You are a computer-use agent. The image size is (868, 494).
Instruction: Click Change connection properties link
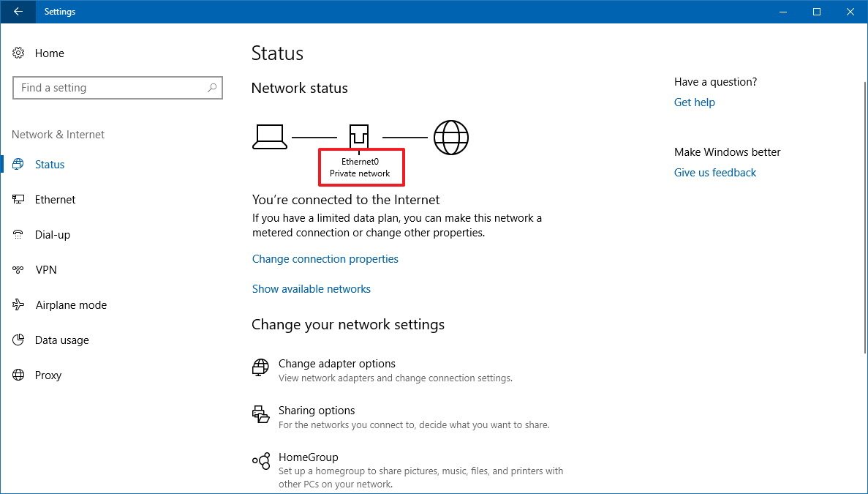(325, 259)
